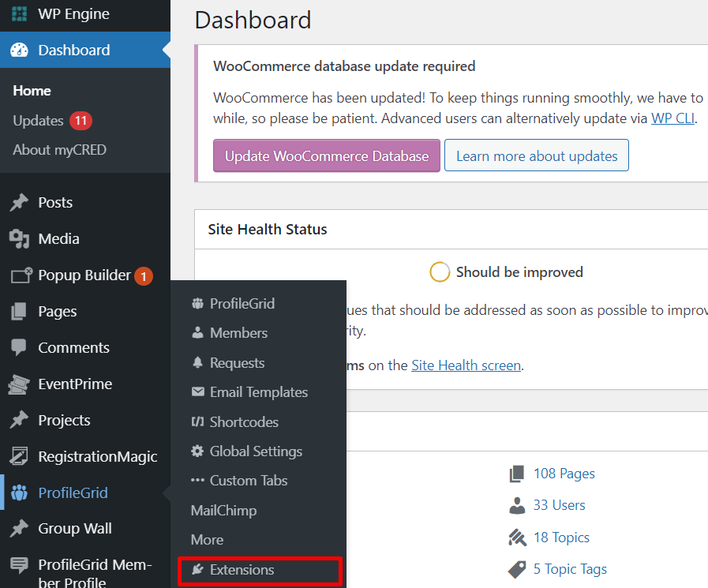Image resolution: width=708 pixels, height=588 pixels.
Task: Choose Custom Tabs in submenu
Action: pyautogui.click(x=248, y=481)
